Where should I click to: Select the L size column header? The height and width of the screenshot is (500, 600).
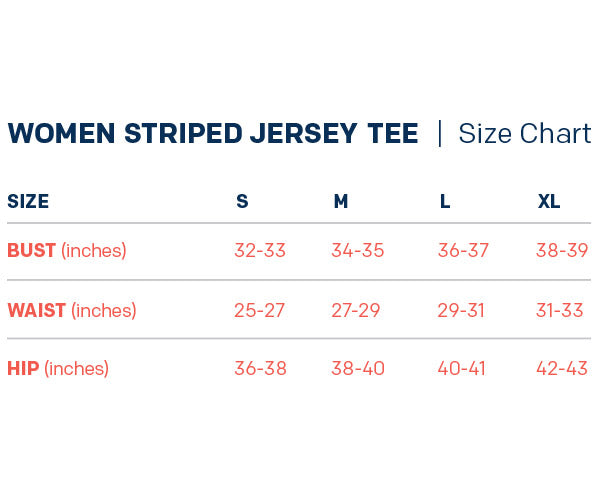pyautogui.click(x=445, y=202)
